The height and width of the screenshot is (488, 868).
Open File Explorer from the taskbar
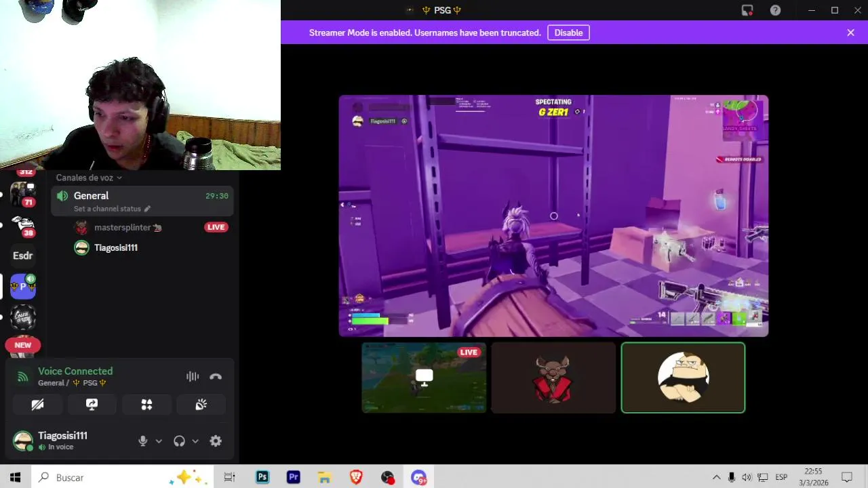[x=324, y=477]
